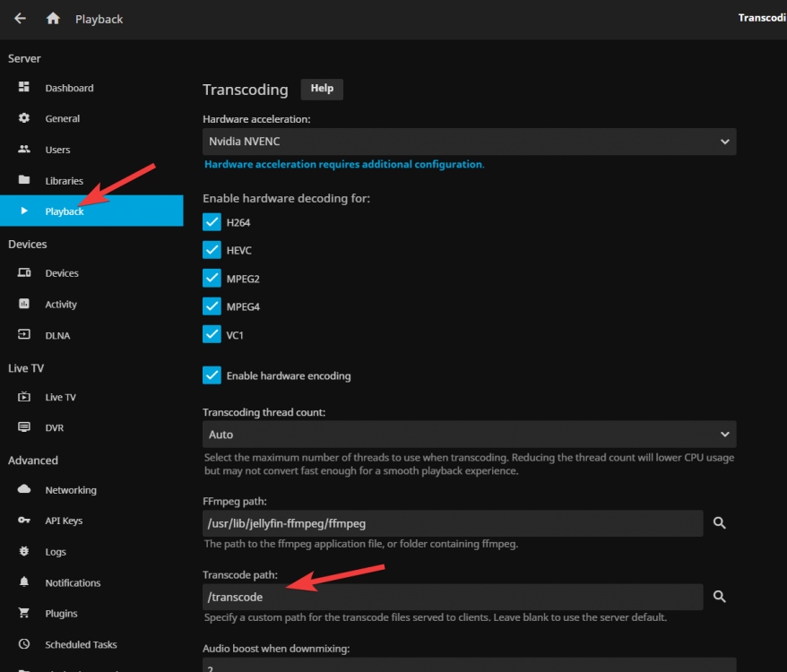The width and height of the screenshot is (787, 672).
Task: Click the Help button beside Transcoding
Action: 322,89
